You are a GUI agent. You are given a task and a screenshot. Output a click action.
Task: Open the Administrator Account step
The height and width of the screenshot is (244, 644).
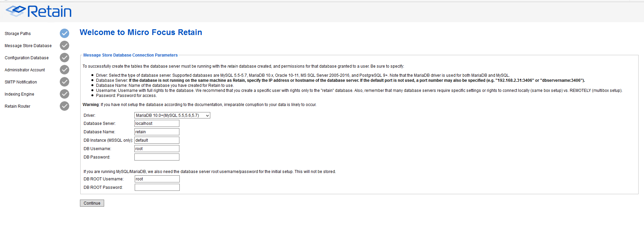coord(25,70)
